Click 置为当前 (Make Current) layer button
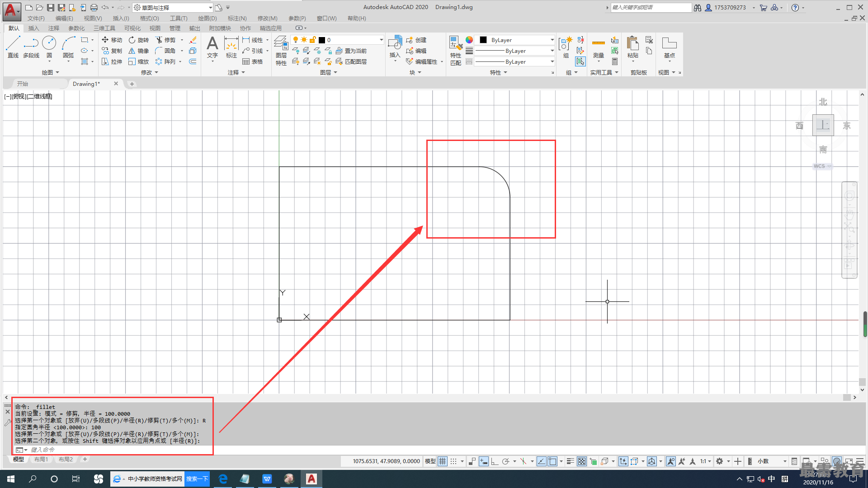Image resolution: width=868 pixels, height=488 pixels. coord(351,51)
